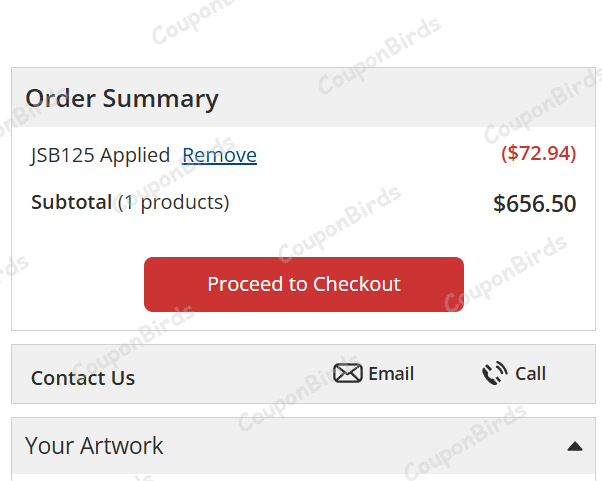Screen dimensions: 602x481
Task: Click the phone handset icon beside Call
Action: (494, 374)
